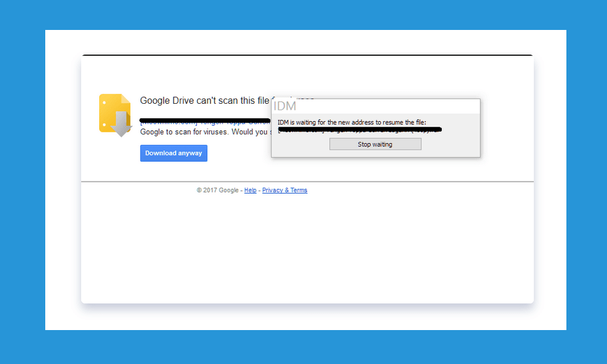Click the IDM dialog title
The height and width of the screenshot is (364, 607).
pos(285,106)
